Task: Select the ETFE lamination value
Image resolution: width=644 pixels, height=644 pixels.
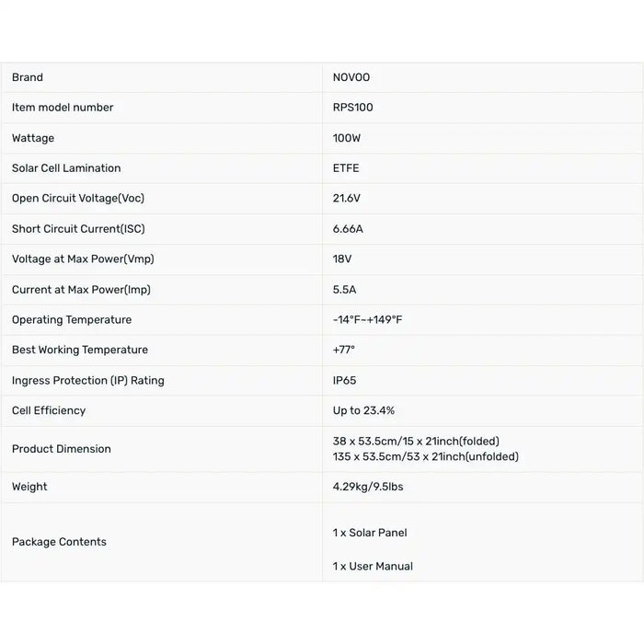Action: (346, 168)
